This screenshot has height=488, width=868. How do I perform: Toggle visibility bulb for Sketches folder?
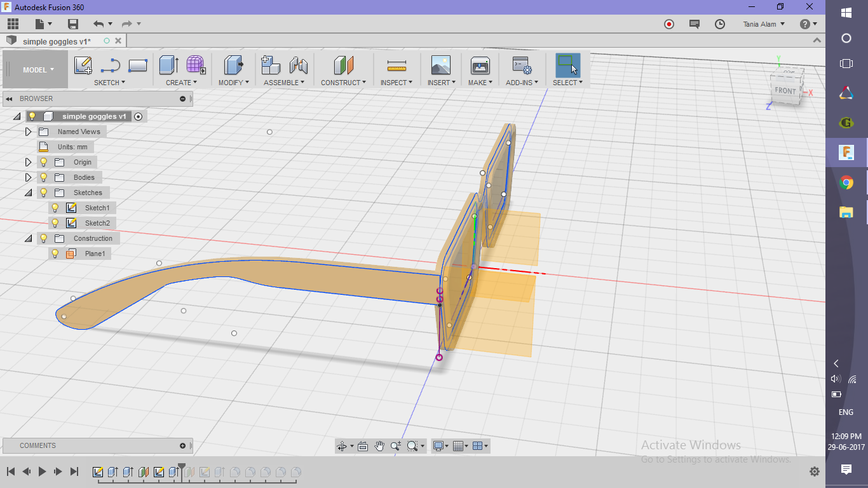click(x=44, y=193)
